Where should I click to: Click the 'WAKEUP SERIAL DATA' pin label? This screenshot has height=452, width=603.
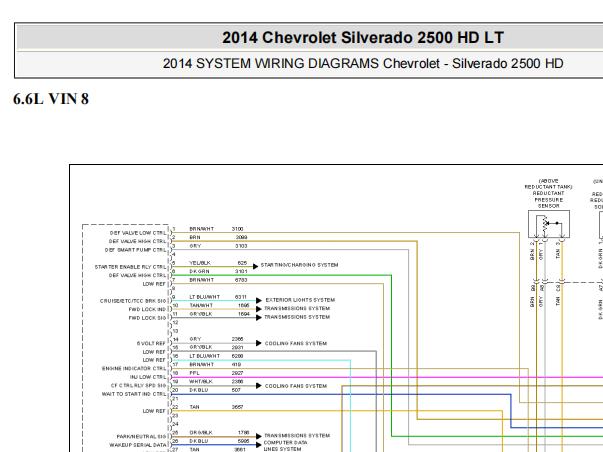point(138,445)
